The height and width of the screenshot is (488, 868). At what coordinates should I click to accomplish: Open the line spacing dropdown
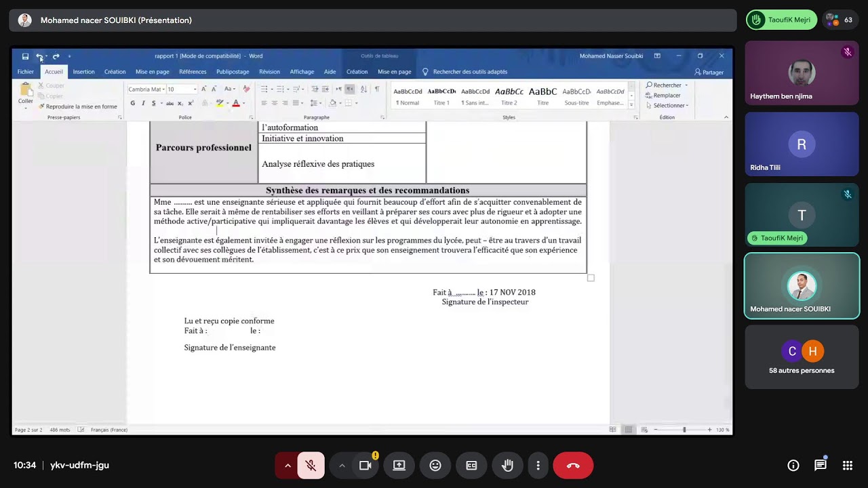point(321,103)
